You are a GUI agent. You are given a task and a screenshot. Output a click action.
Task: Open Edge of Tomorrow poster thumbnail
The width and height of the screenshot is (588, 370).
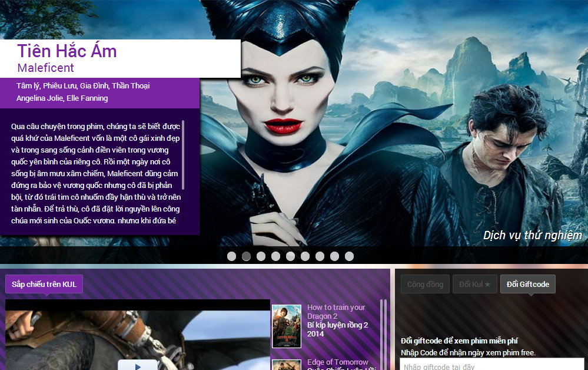click(287, 365)
